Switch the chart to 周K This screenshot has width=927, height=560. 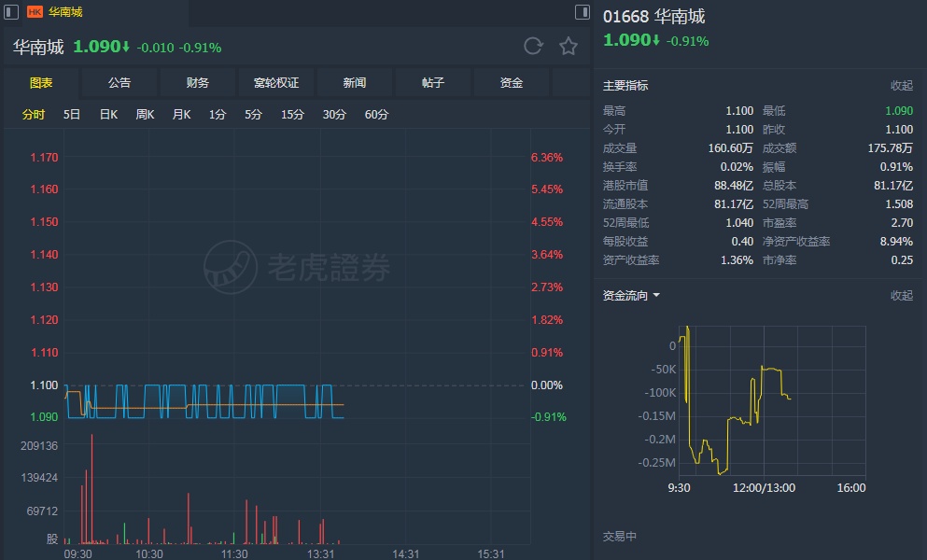coord(145,114)
